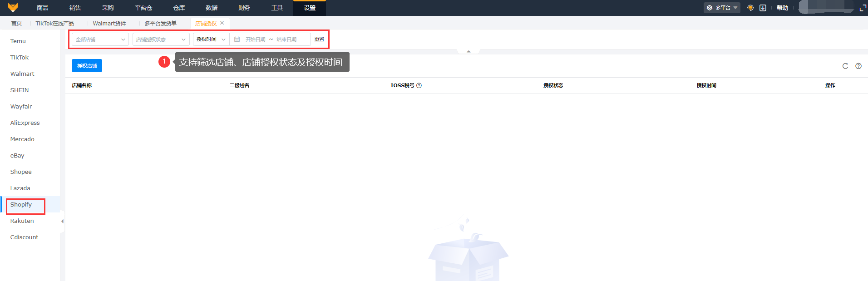Collapse the filter panel arrow
The width and height of the screenshot is (868, 281).
(x=469, y=51)
